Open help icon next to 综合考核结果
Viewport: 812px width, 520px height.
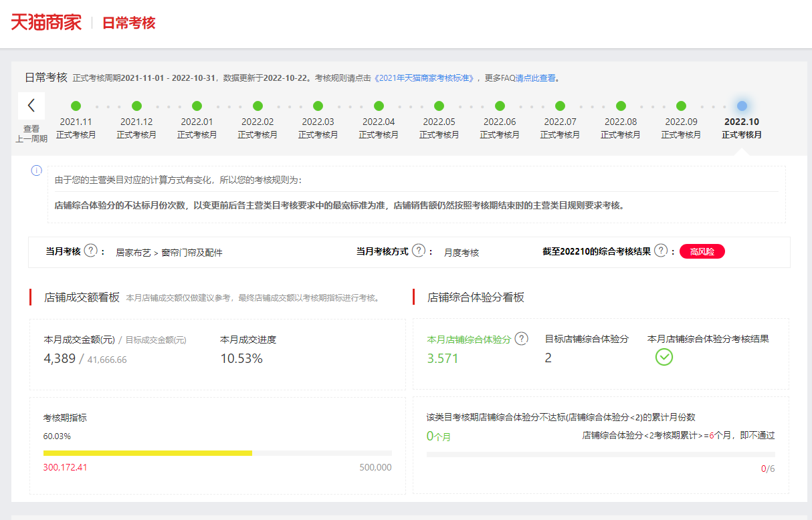[661, 251]
